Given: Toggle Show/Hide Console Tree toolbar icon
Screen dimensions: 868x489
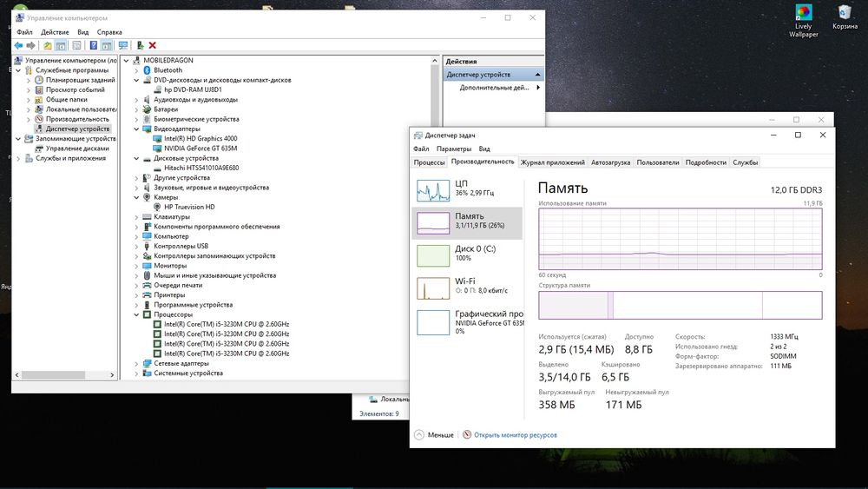Looking at the screenshot, I should [x=61, y=45].
